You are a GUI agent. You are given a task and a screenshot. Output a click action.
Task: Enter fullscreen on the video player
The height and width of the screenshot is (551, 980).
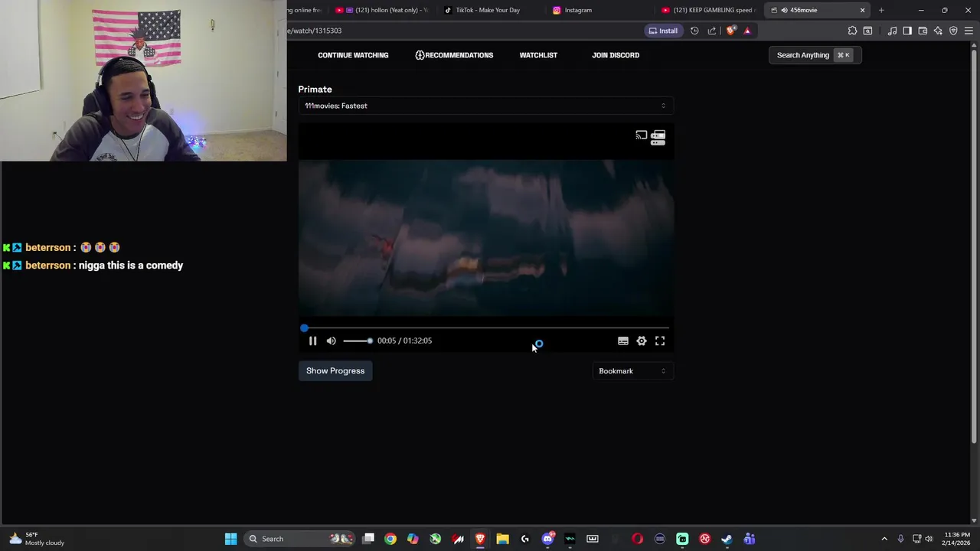click(x=660, y=341)
